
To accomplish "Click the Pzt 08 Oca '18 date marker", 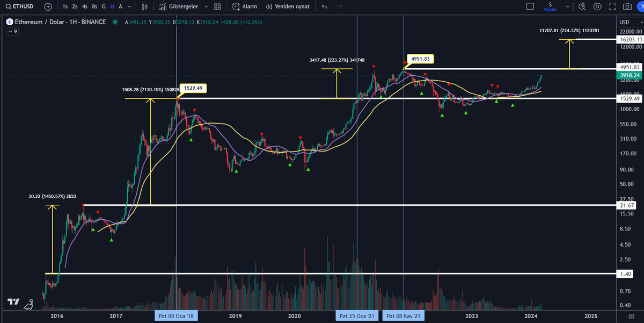I will 176,315.
